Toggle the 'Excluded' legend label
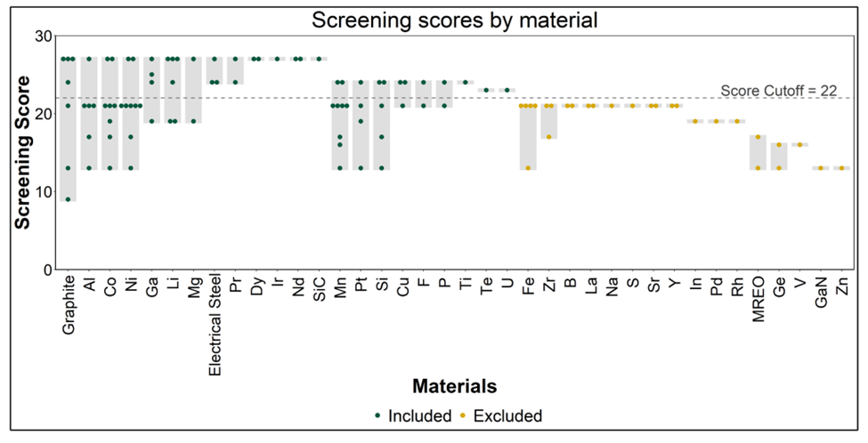This screenshot has width=868, height=443. coord(507,416)
